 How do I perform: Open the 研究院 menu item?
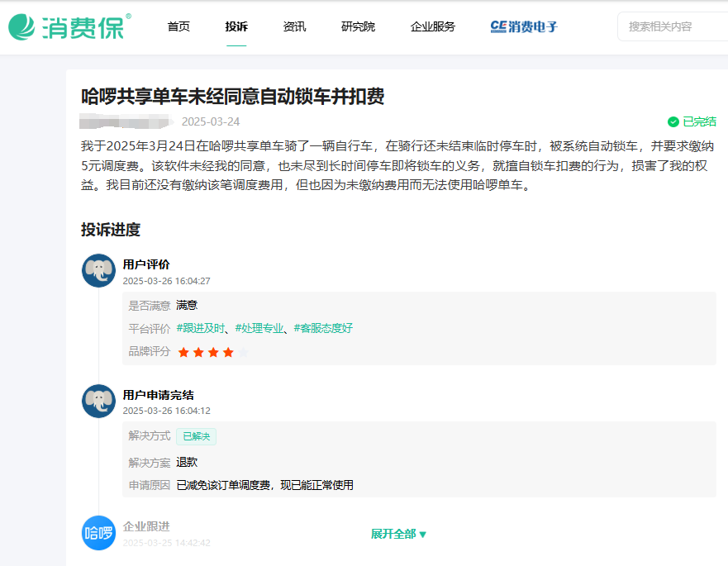(358, 27)
